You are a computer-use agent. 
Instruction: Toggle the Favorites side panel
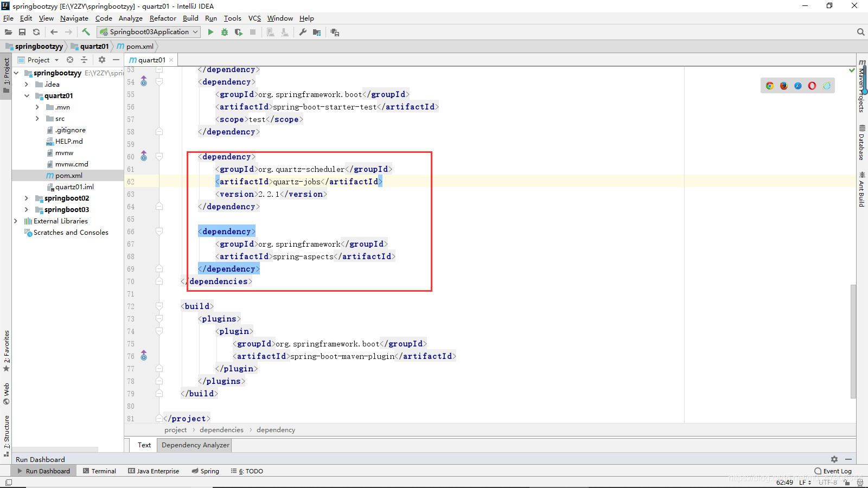pos(6,351)
